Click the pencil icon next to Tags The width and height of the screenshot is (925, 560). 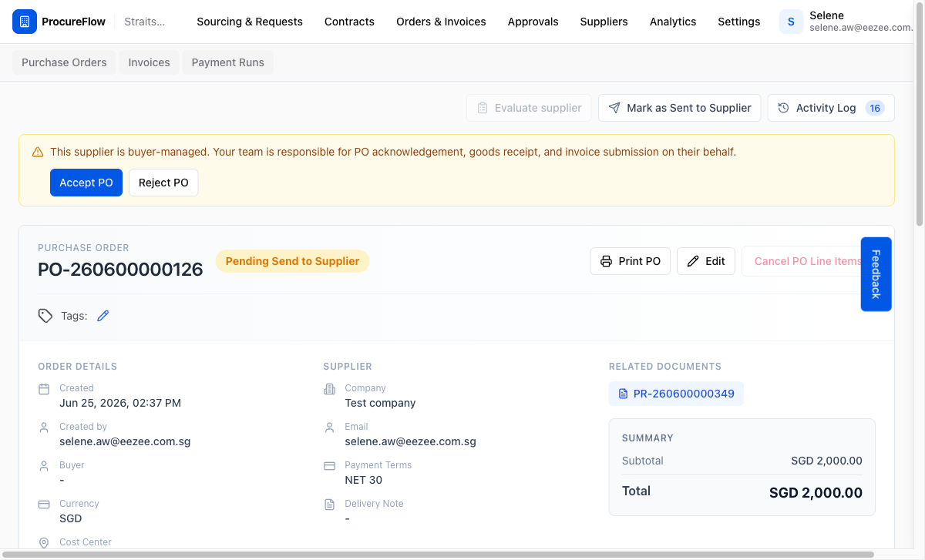click(x=103, y=316)
